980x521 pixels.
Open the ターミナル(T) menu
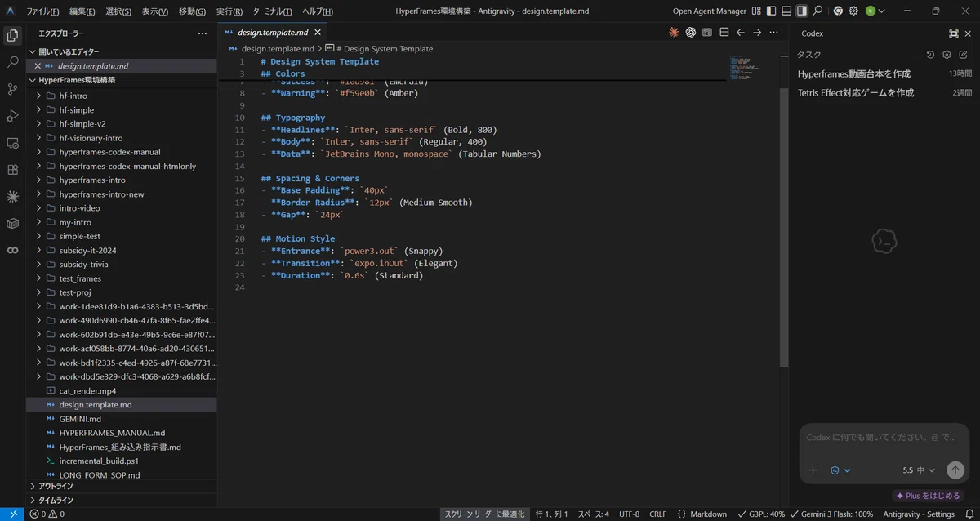coord(272,11)
